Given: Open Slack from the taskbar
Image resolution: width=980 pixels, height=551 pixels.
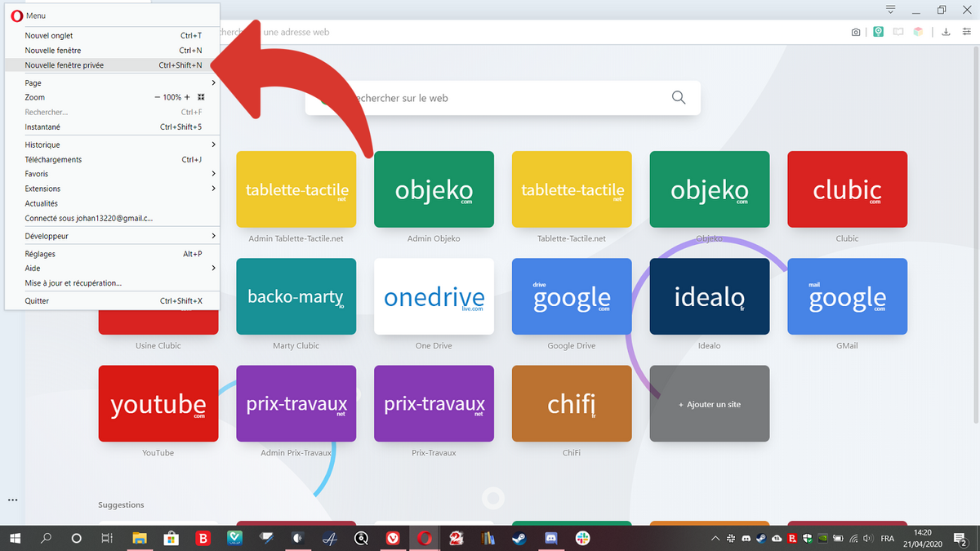Looking at the screenshot, I should 583,538.
